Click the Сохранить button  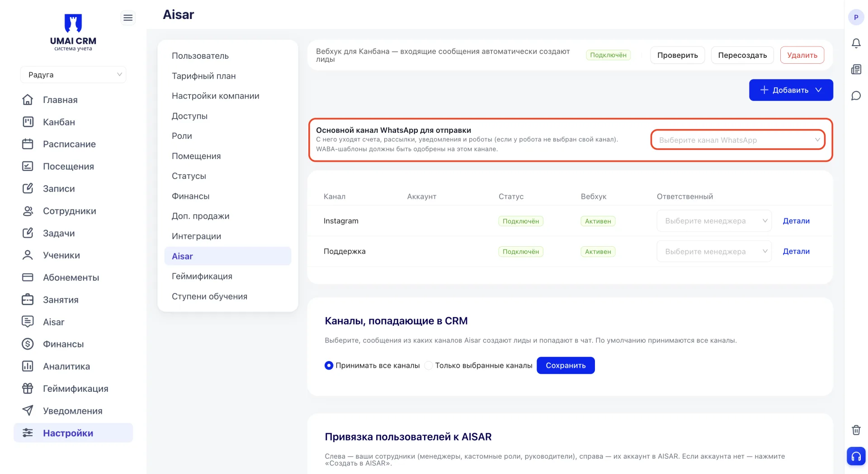pyautogui.click(x=566, y=365)
